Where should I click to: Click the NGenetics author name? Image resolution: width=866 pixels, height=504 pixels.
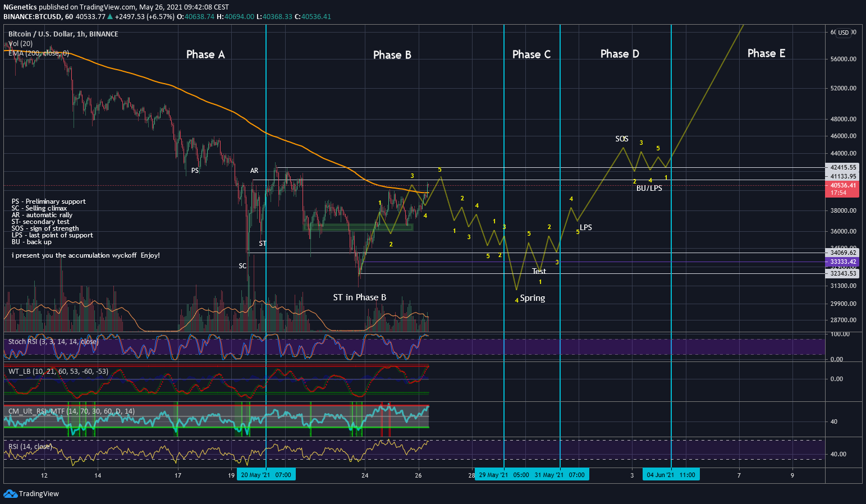coord(20,7)
